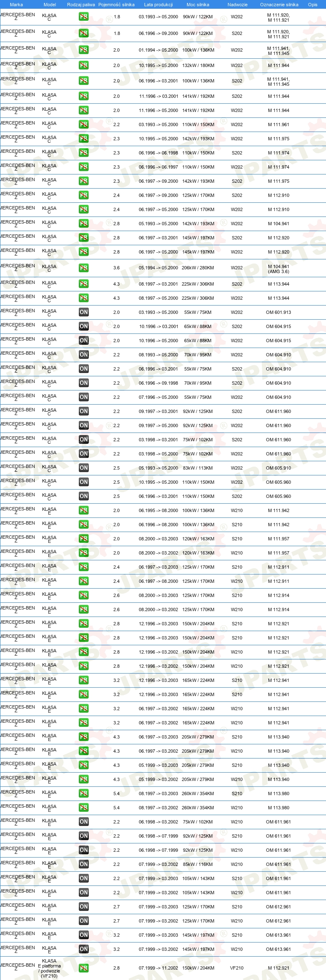
Task: Click the PB fuel icon in the M 111.961 row
Action: coord(84,124)
